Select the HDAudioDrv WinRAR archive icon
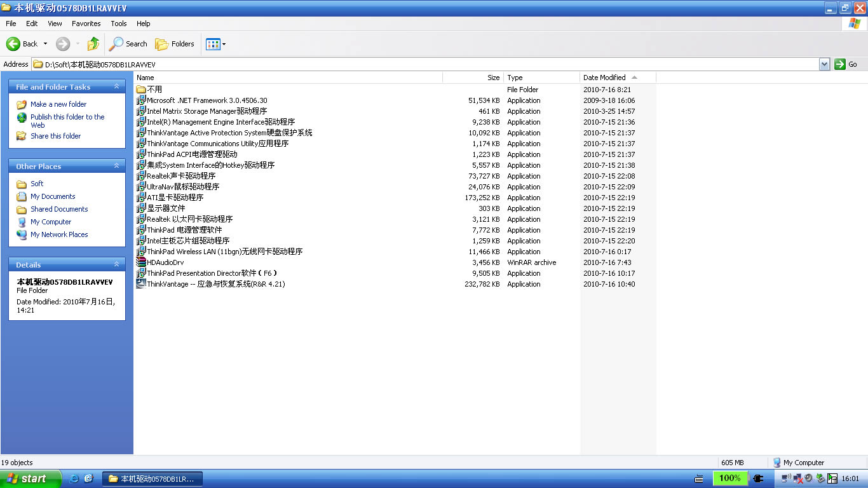The width and height of the screenshot is (868, 488). pos(141,262)
